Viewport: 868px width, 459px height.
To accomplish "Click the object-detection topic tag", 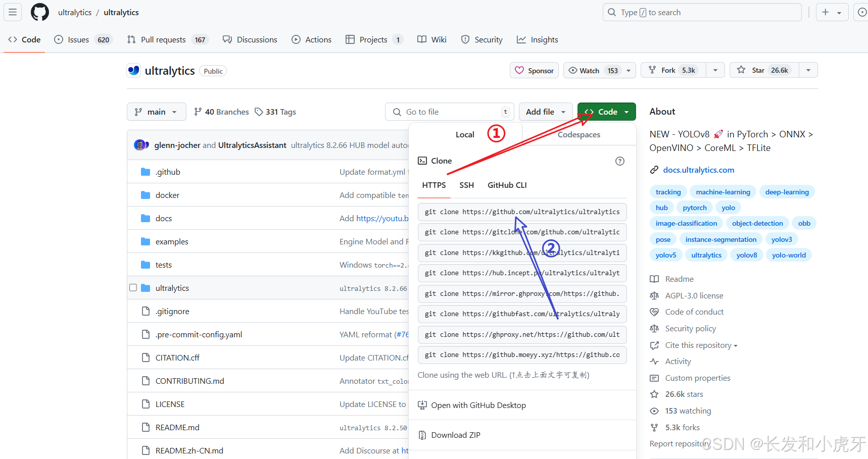I will click(757, 224).
